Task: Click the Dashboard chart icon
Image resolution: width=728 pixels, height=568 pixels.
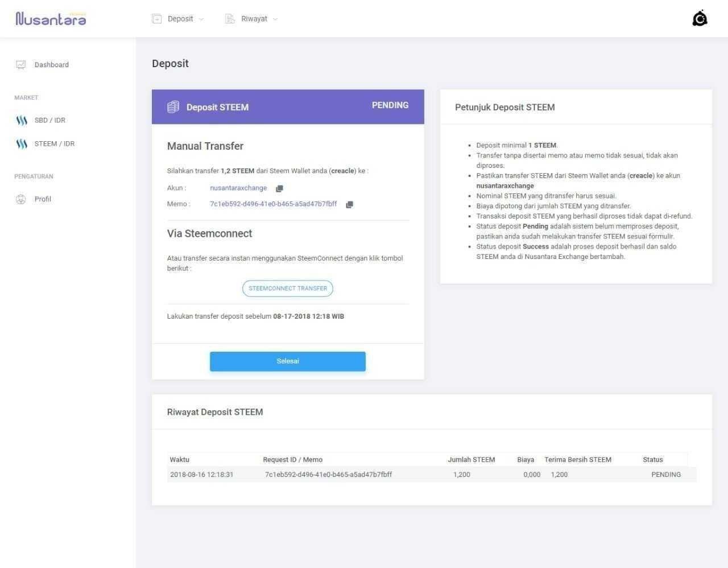Action: (x=21, y=65)
